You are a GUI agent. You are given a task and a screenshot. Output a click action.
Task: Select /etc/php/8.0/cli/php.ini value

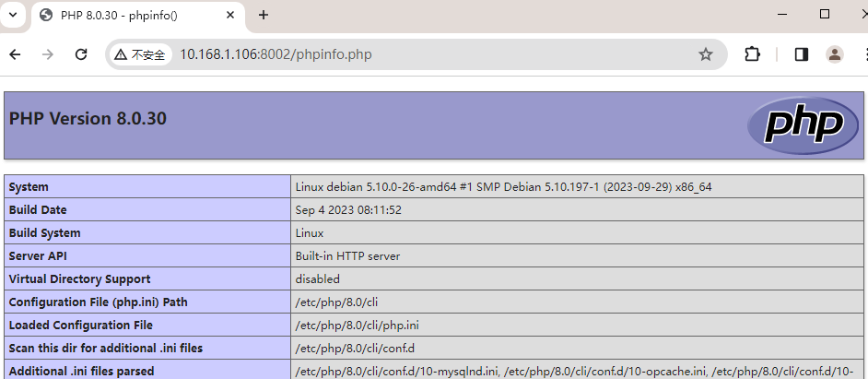[357, 326]
